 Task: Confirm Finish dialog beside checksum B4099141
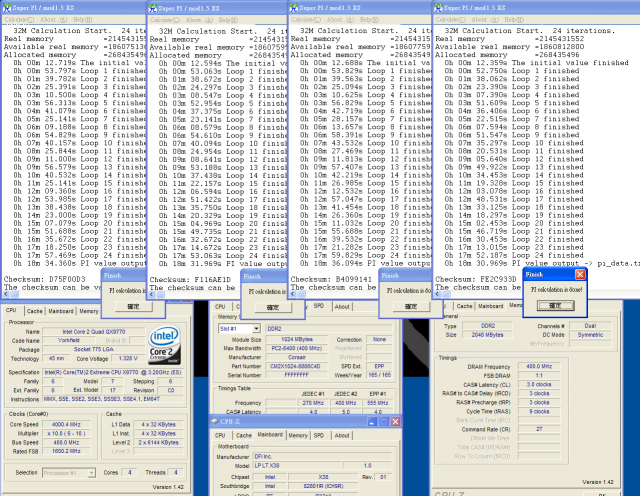411,307
